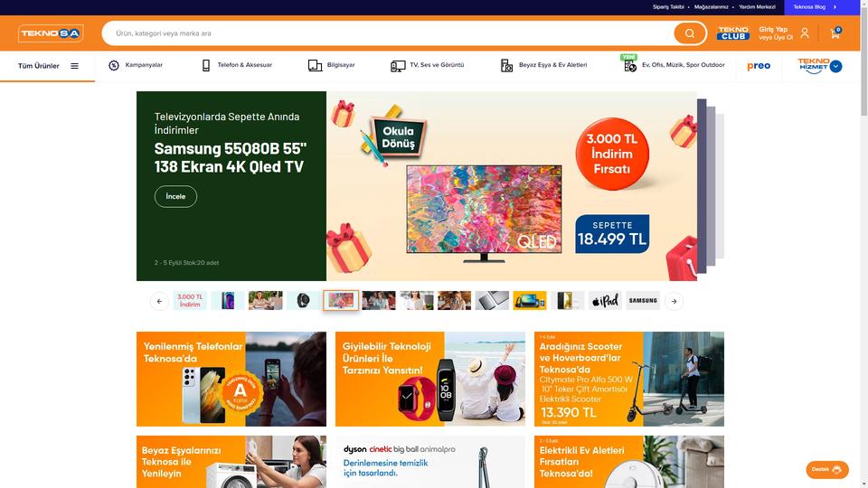Open the Beyaz Eşya & Ev Aletleri menu
Screen dimensions: 868x488
click(x=543, y=65)
